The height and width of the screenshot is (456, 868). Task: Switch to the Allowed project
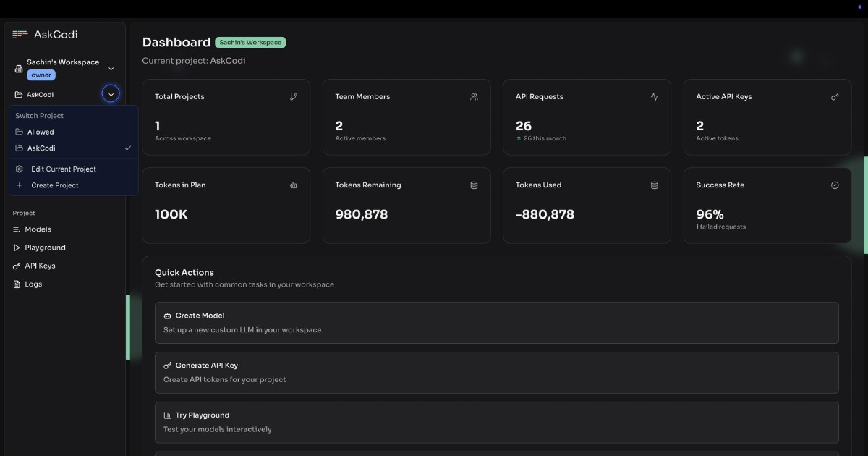click(73, 132)
